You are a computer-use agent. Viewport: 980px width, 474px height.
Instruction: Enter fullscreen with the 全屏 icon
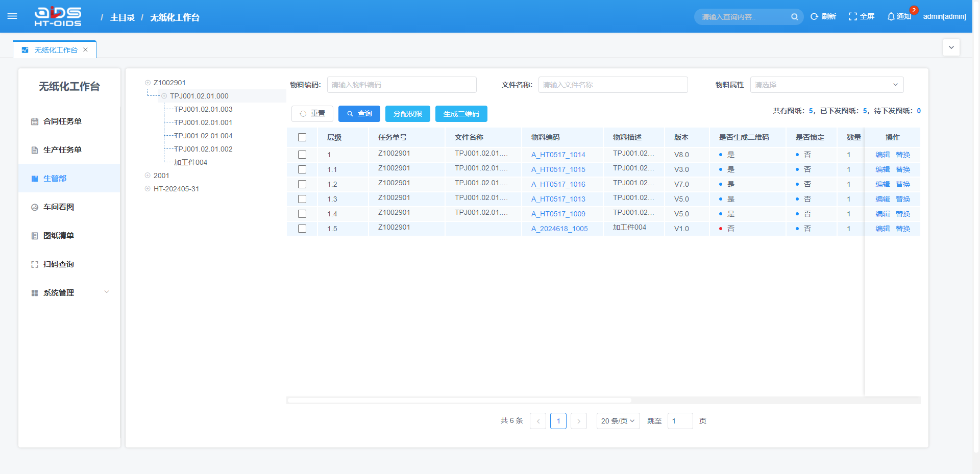tap(852, 17)
